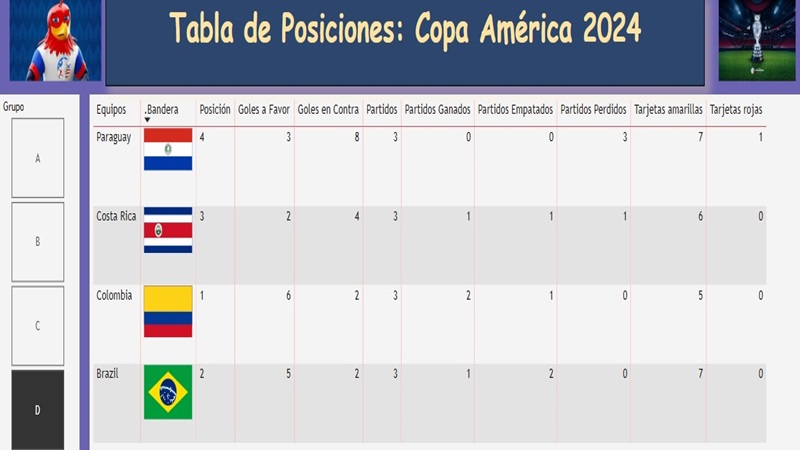Select Grupo A slicer button
Image resolution: width=800 pixels, height=450 pixels.
pyautogui.click(x=38, y=158)
